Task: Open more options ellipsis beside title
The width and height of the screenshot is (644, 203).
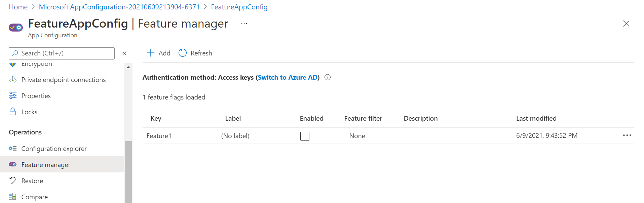Action: click(244, 24)
